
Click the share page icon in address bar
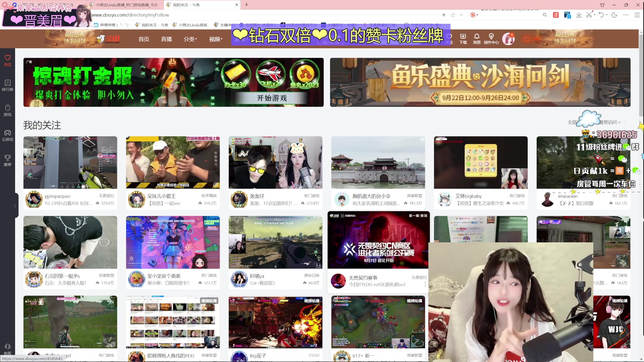pos(453,15)
